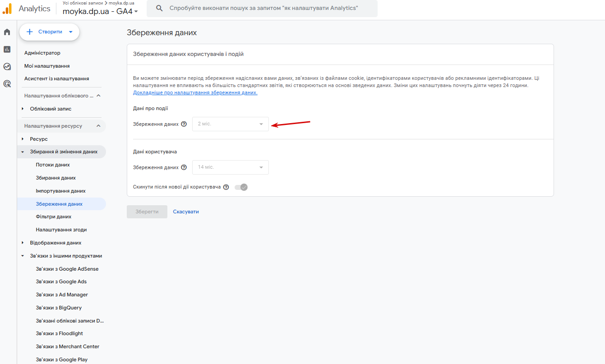Collapse Налаштування облікового section
The image size is (605, 364).
(x=98, y=96)
